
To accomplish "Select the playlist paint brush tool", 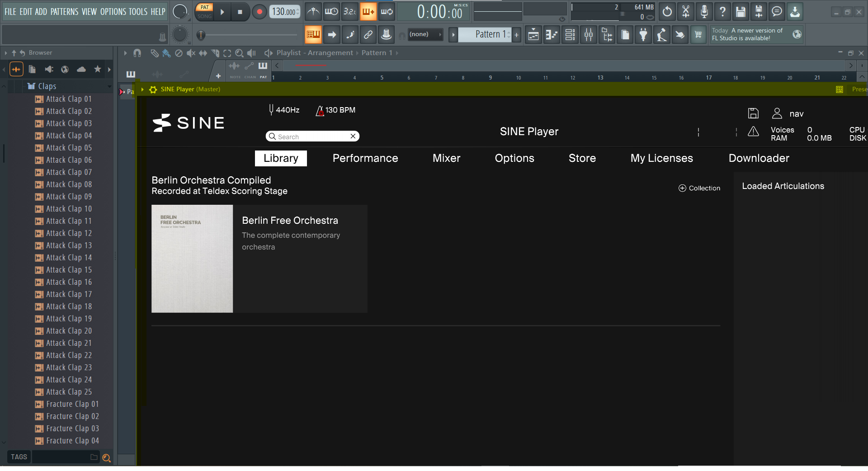I will click(x=166, y=53).
